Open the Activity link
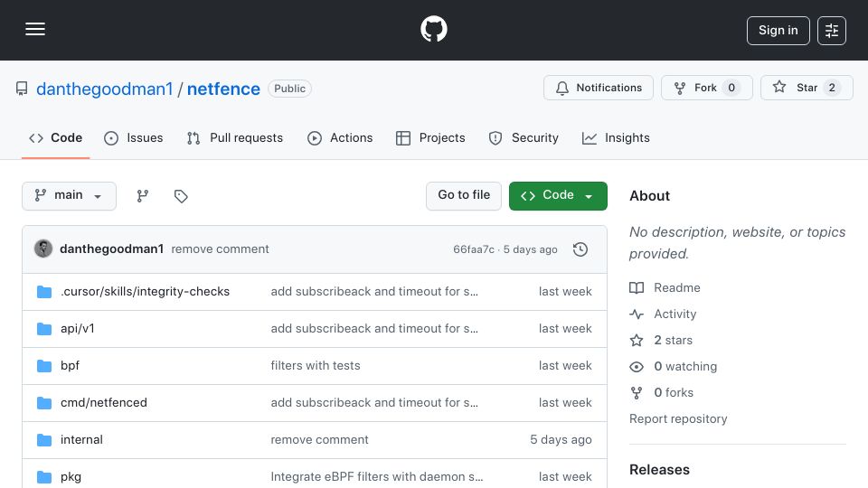 pos(663,314)
